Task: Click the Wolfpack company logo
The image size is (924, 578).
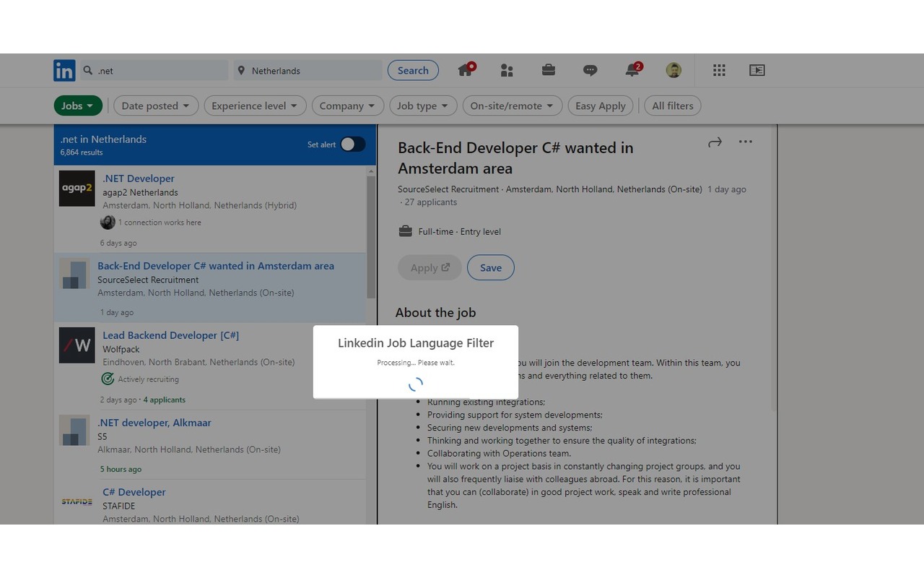Action: coord(77,345)
